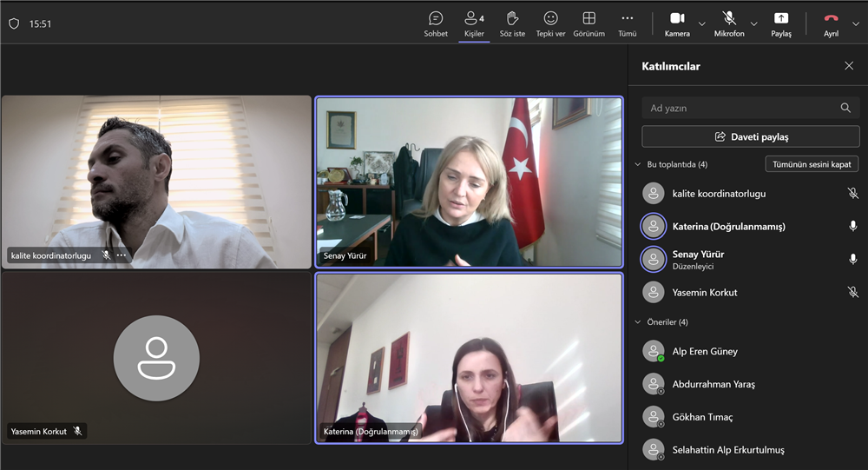Click the Daveti paylaş button
The height and width of the screenshot is (470, 868).
750,136
